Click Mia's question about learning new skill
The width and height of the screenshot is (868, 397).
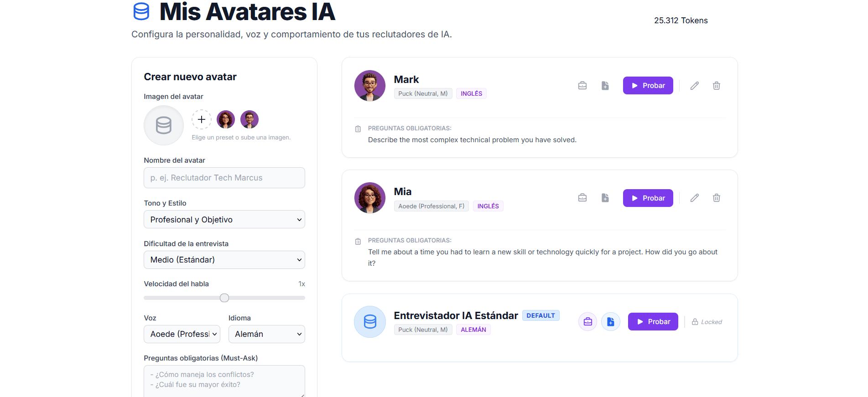pyautogui.click(x=543, y=258)
